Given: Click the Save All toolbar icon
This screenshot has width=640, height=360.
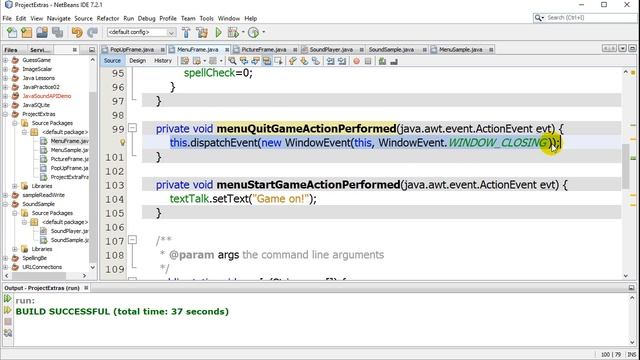Looking at the screenshot, I should 57,32.
